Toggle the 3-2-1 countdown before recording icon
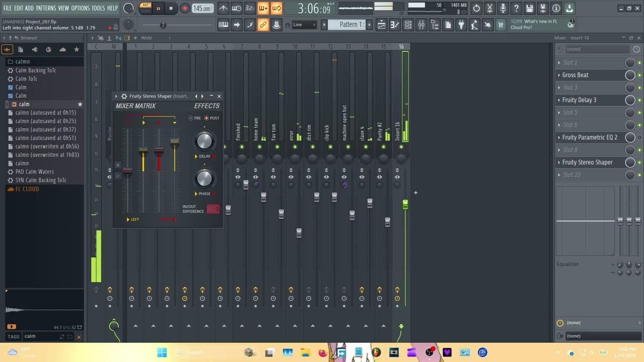This screenshot has width=644, height=362. (x=250, y=8)
